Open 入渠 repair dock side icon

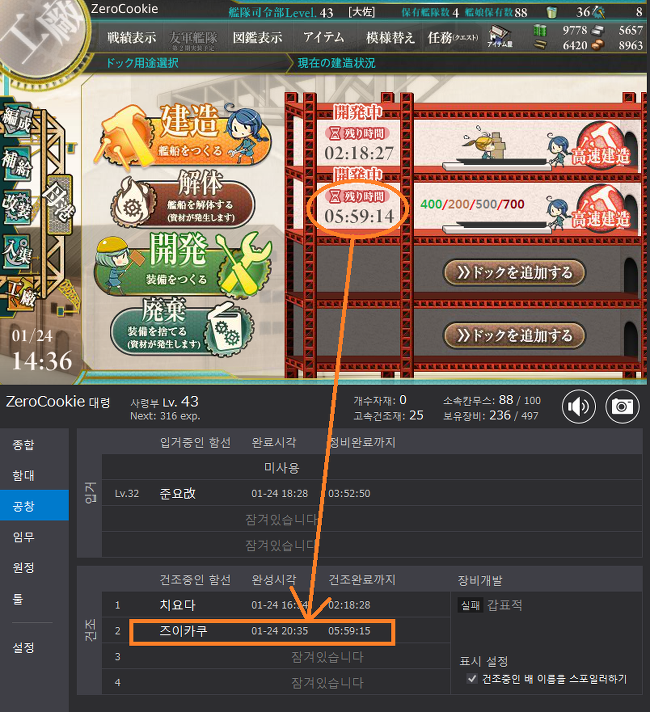[17, 251]
